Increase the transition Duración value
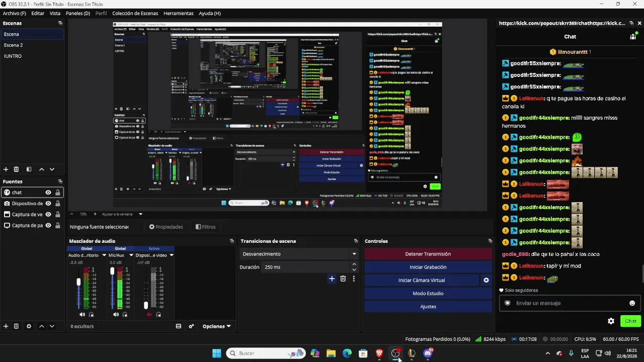This screenshot has width=644, height=362. point(354,264)
